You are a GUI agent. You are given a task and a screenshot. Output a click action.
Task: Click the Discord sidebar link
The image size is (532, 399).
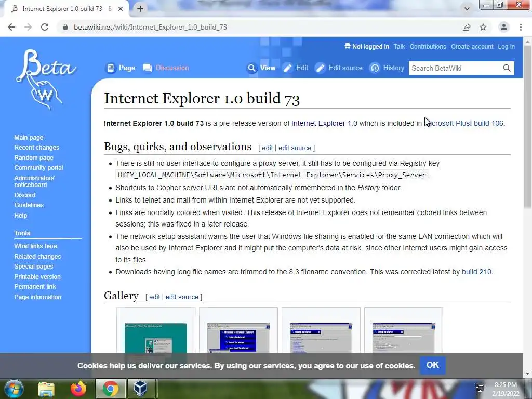coord(25,195)
